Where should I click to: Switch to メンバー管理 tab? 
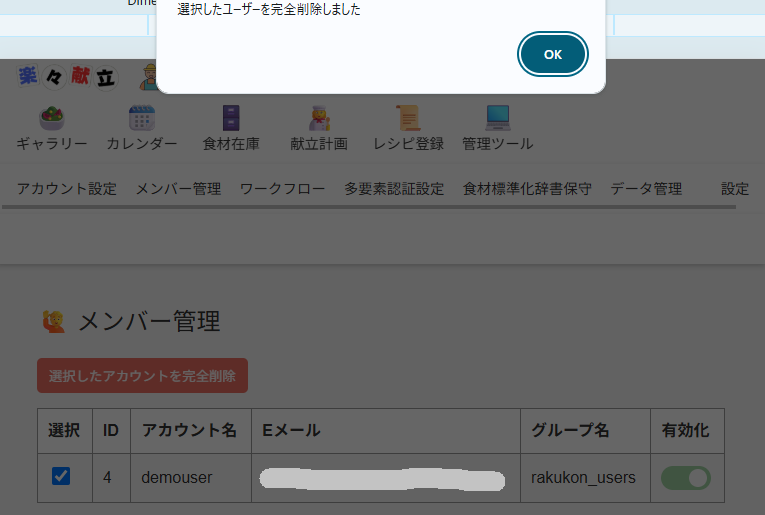pyautogui.click(x=178, y=189)
